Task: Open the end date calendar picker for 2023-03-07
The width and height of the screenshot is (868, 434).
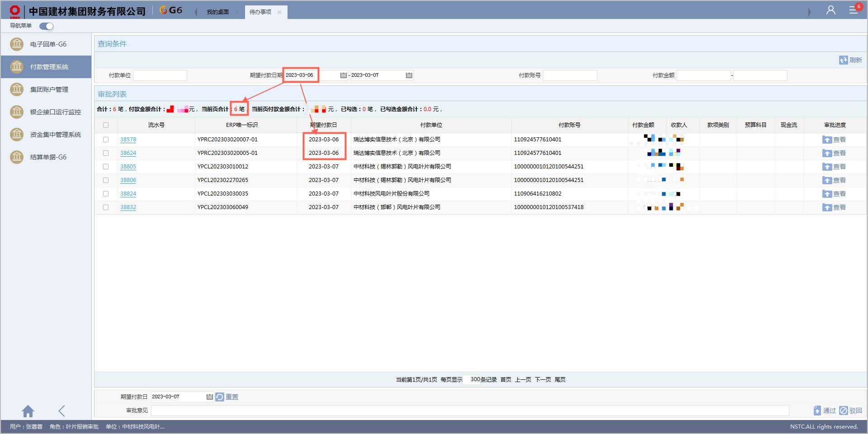Action: [409, 75]
